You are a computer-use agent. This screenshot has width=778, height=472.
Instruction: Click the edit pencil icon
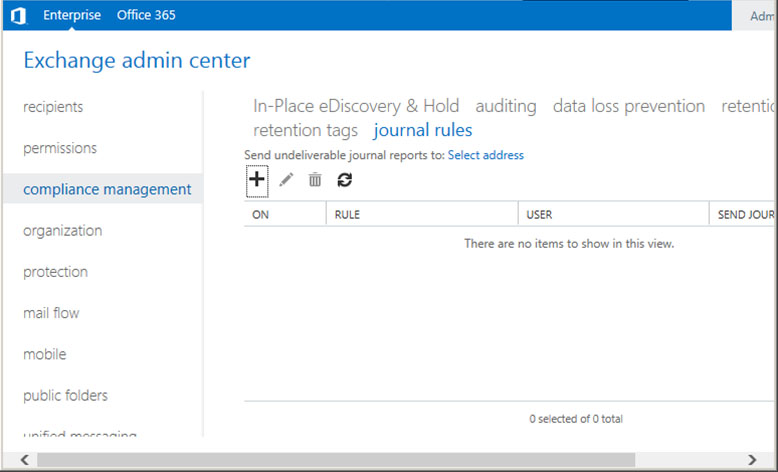(286, 180)
